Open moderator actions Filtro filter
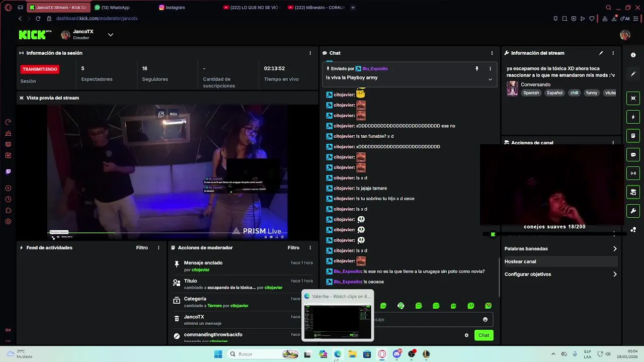The width and height of the screenshot is (644, 362). pyautogui.click(x=293, y=248)
